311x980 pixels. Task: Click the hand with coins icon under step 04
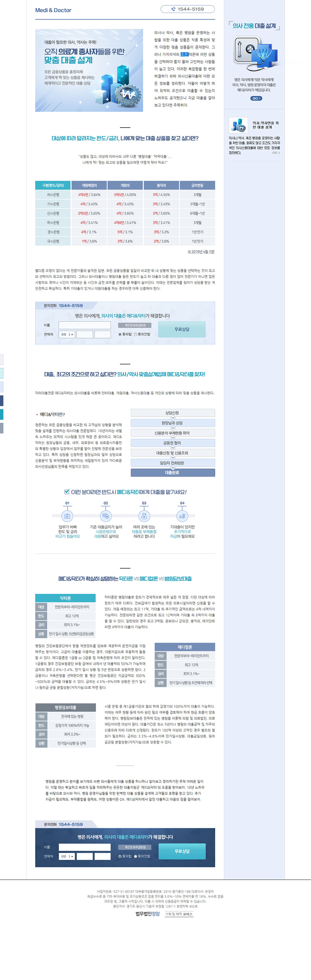[x=182, y=516]
